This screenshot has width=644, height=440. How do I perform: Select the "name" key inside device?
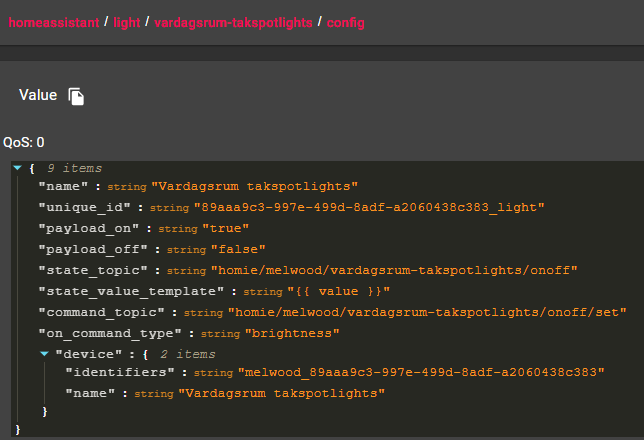90,394
